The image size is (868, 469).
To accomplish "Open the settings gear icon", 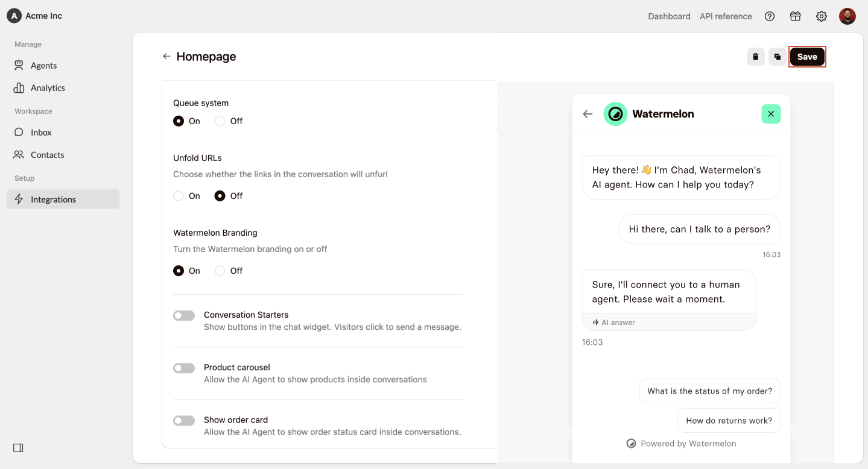I will pyautogui.click(x=822, y=16).
